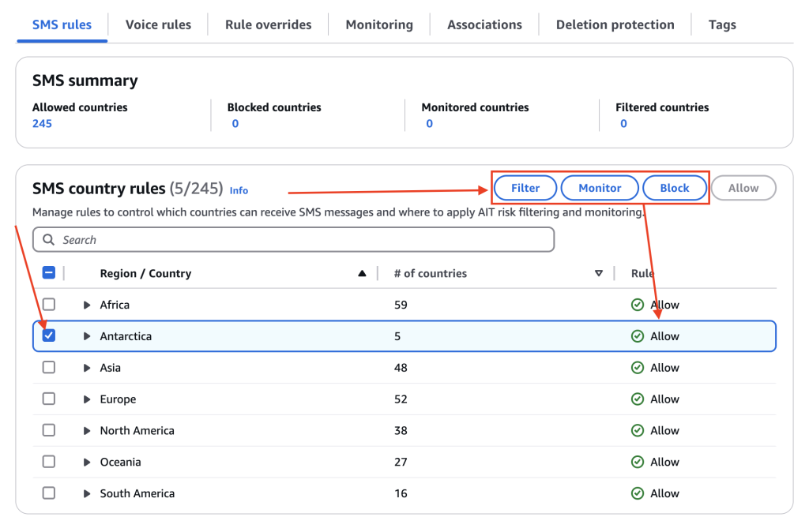
Task: Toggle the select-all header checkbox
Action: click(49, 273)
